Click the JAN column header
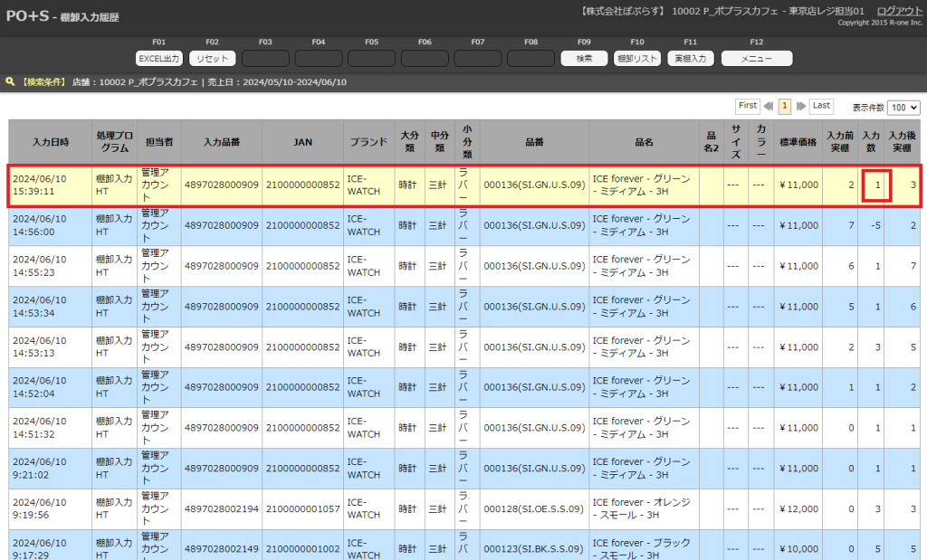Viewport: 927px width, 560px height. 303,142
